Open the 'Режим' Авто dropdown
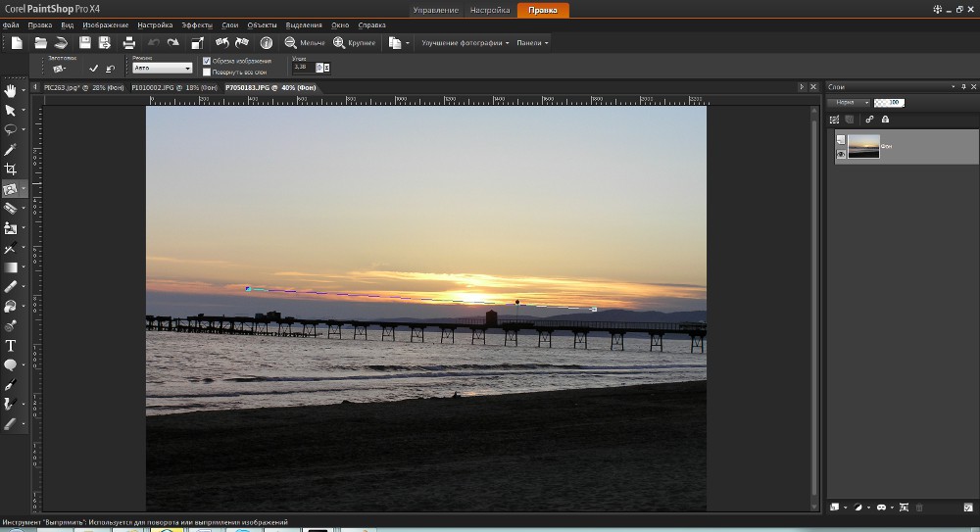Image resolution: width=980 pixels, height=532 pixels. (162, 69)
